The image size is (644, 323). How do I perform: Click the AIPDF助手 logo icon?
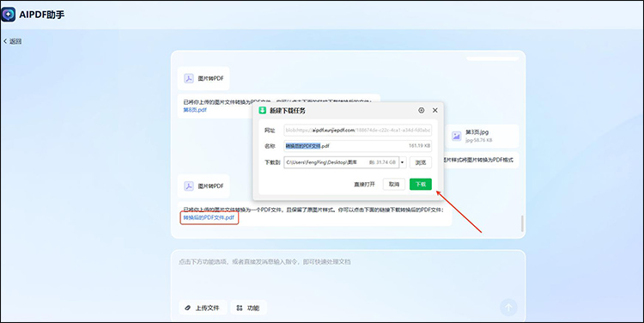click(9, 15)
